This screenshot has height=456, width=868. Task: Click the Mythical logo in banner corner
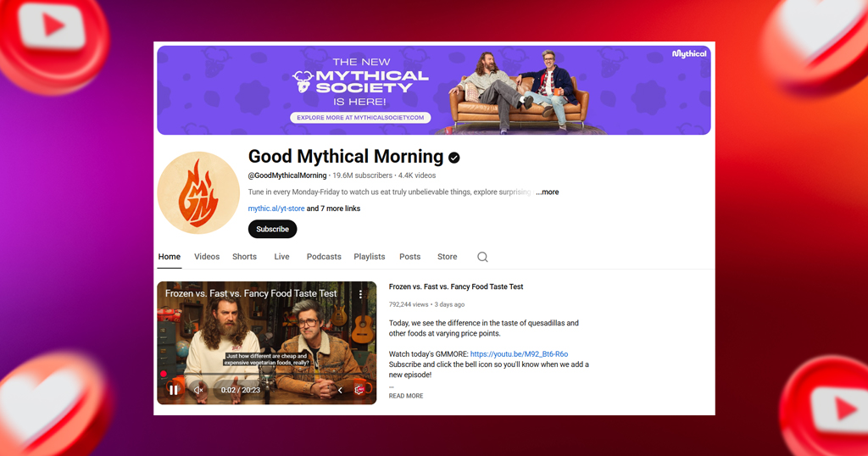click(688, 53)
